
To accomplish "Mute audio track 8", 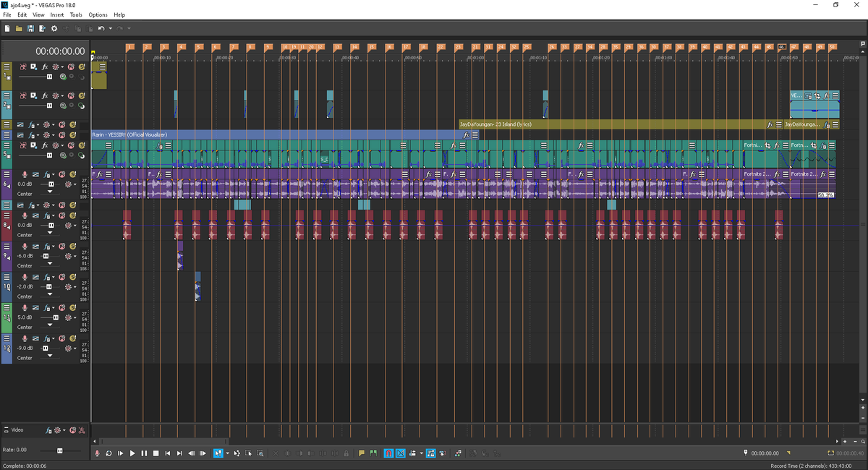I will coord(61,215).
